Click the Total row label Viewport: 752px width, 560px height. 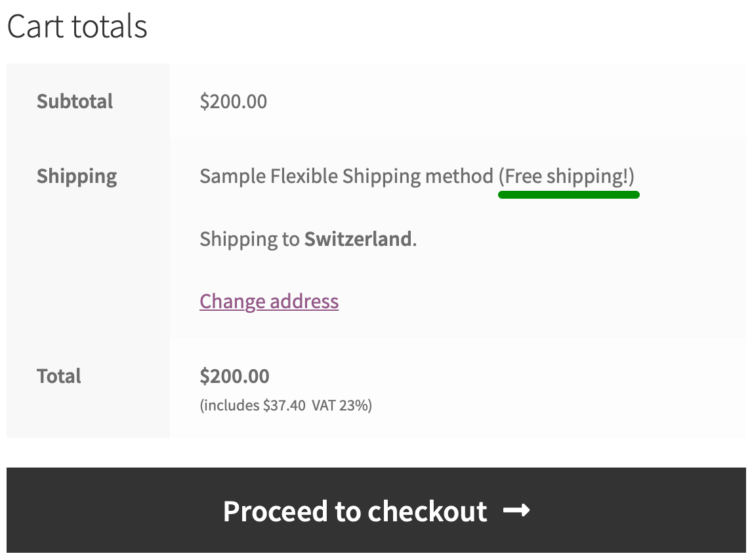[x=58, y=376]
